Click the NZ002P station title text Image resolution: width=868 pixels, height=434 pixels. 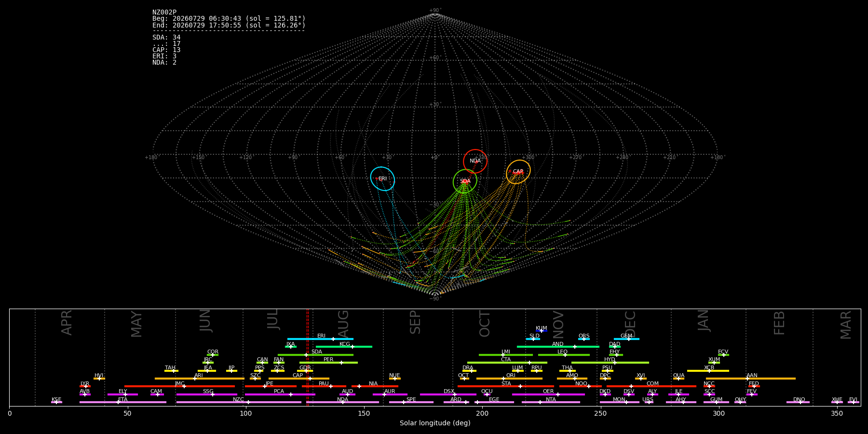164,13
